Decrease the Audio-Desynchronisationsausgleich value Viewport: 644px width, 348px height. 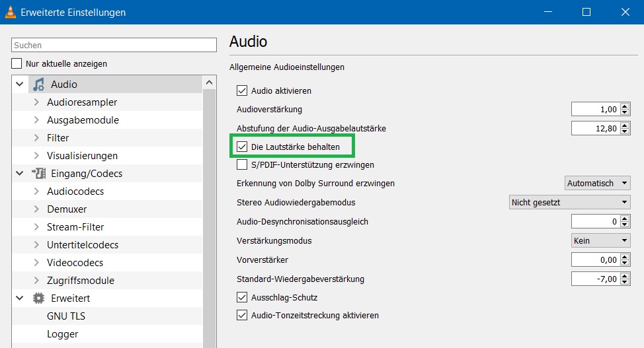click(x=625, y=225)
